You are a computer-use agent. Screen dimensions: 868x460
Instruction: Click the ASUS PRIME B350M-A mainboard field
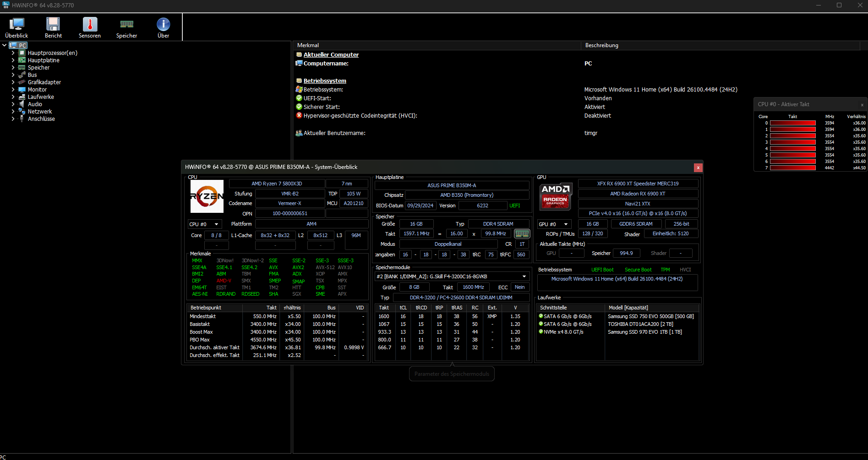pos(452,185)
